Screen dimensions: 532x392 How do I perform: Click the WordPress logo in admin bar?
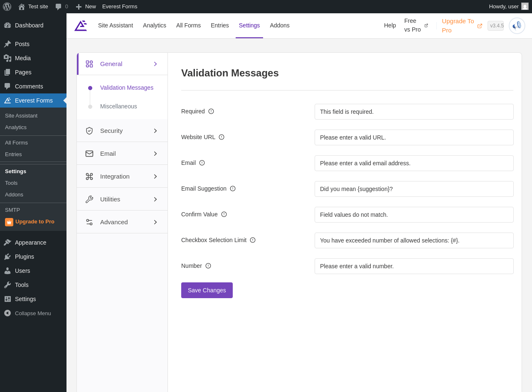click(7, 7)
